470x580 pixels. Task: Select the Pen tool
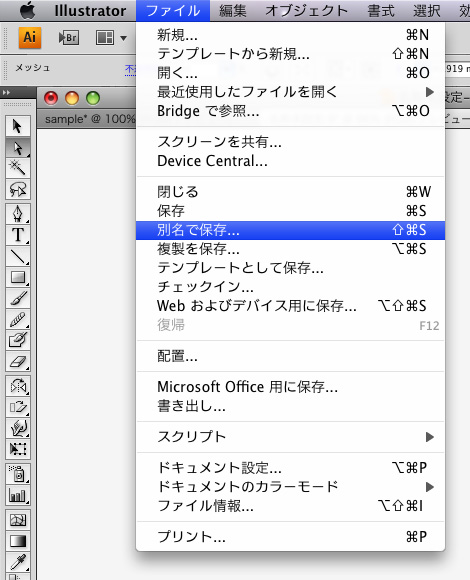point(18,213)
